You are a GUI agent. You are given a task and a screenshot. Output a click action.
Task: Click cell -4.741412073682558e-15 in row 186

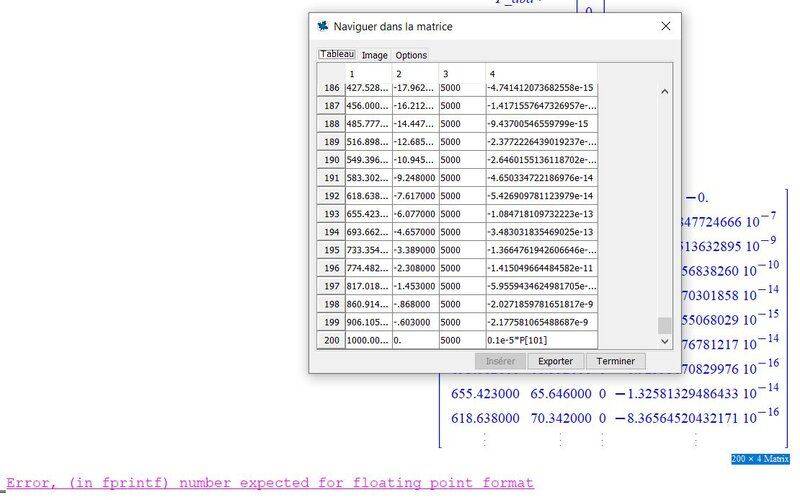541,88
